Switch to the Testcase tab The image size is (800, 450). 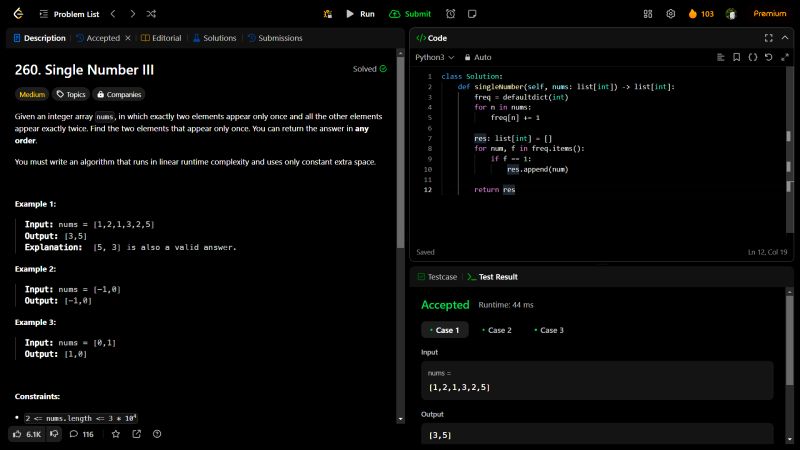coord(436,276)
